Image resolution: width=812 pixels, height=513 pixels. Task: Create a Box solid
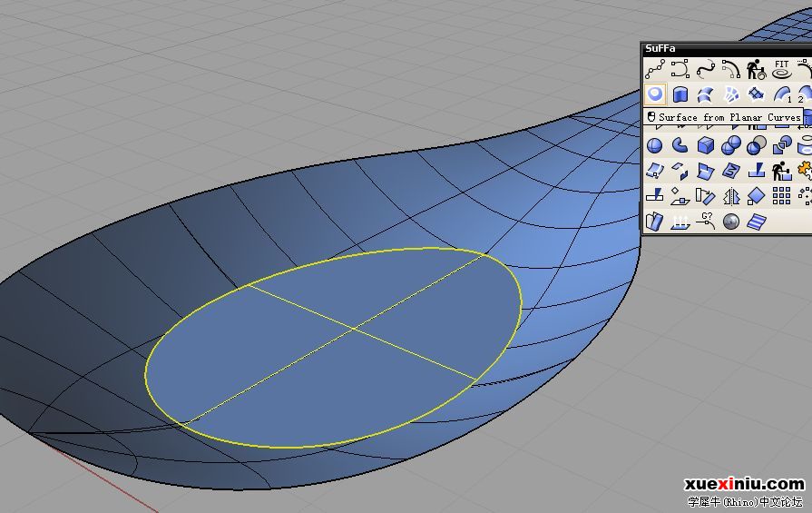pos(705,145)
